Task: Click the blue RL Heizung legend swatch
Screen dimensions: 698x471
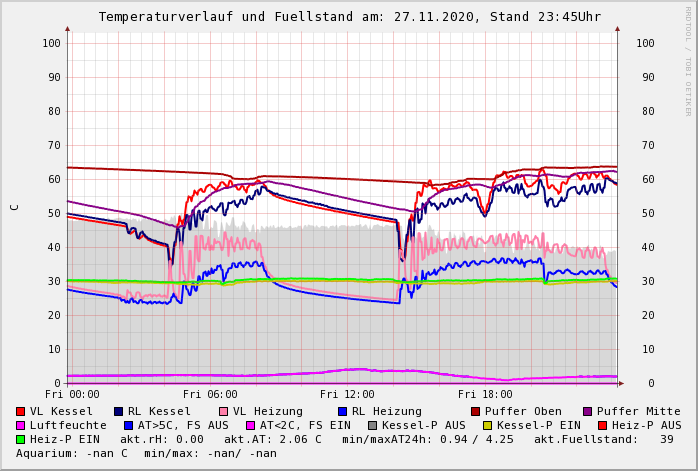Action: (343, 411)
